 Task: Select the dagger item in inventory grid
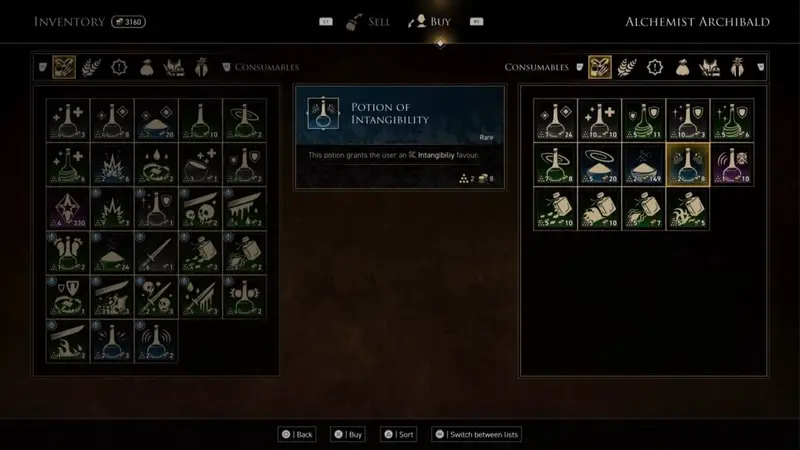click(x=156, y=253)
